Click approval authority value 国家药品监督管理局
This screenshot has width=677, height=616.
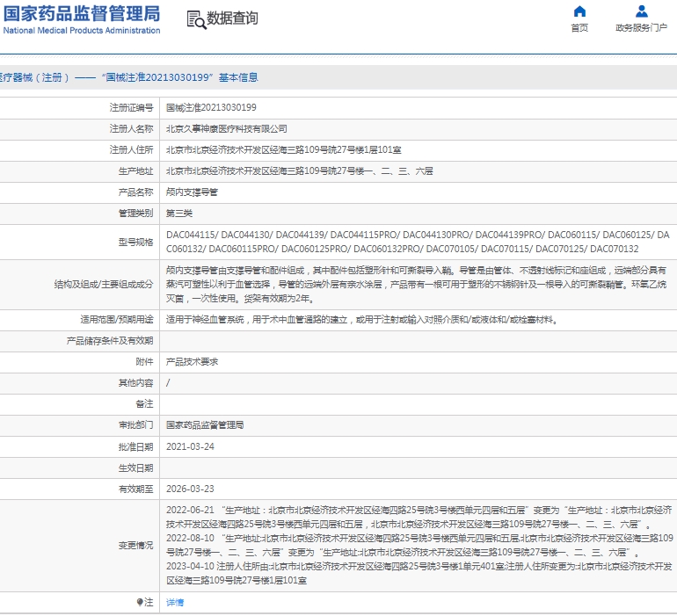click(205, 425)
